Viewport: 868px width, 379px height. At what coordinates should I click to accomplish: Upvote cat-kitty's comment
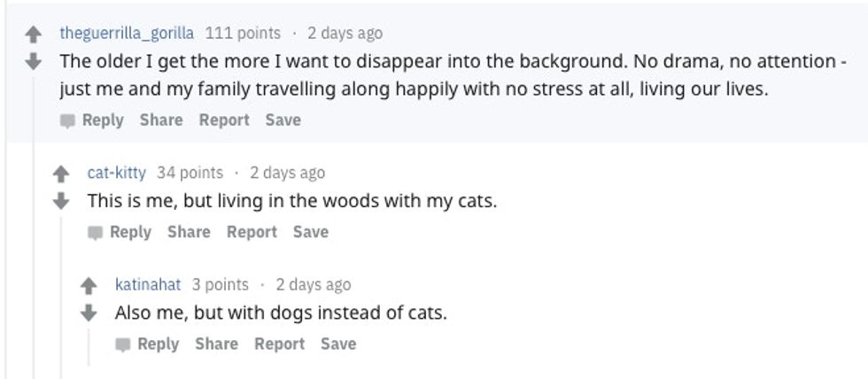click(x=61, y=174)
